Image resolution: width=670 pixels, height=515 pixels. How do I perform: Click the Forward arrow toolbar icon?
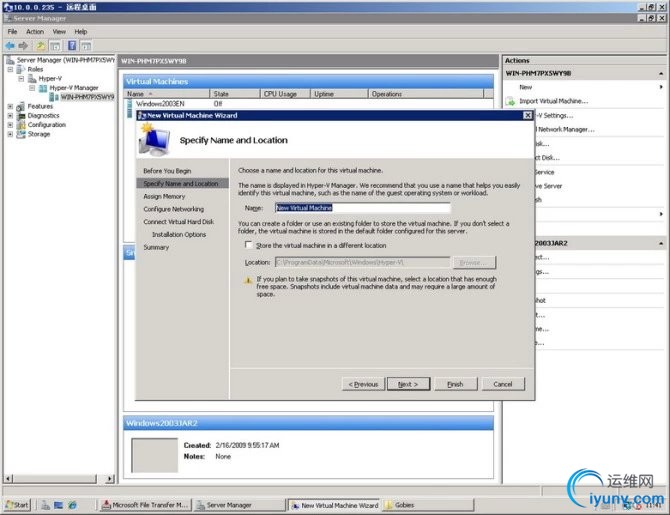tap(23, 46)
